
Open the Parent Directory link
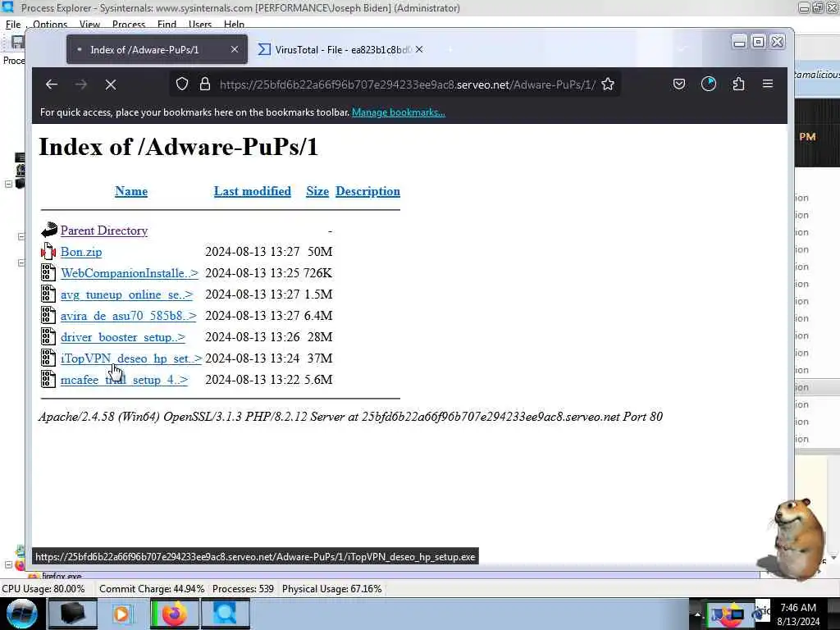[x=104, y=231]
